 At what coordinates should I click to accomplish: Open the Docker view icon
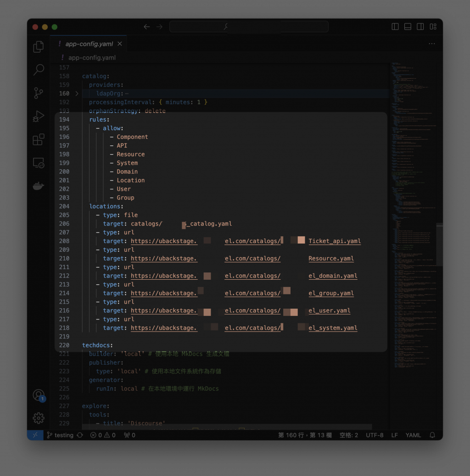tap(38, 186)
